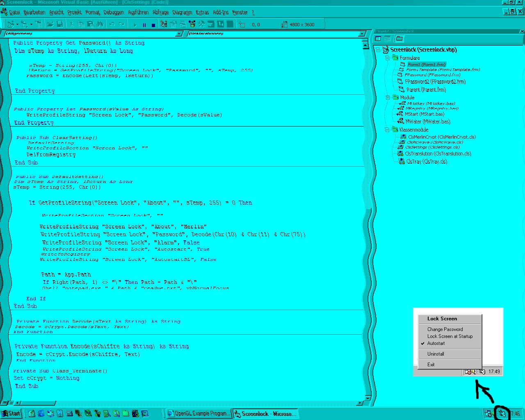Viewport: 525px width, 420px height.
Task: Click the Data View Window icon
Action: coord(211,25)
